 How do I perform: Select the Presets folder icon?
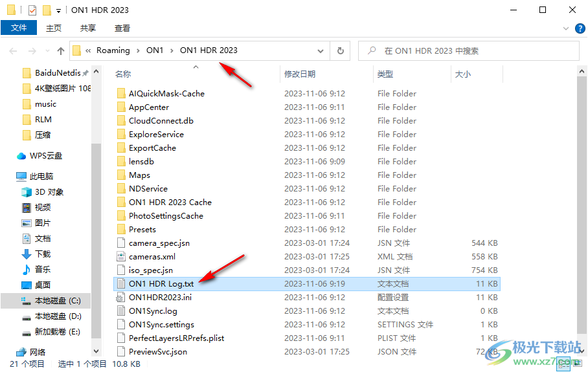pyautogui.click(x=120, y=229)
